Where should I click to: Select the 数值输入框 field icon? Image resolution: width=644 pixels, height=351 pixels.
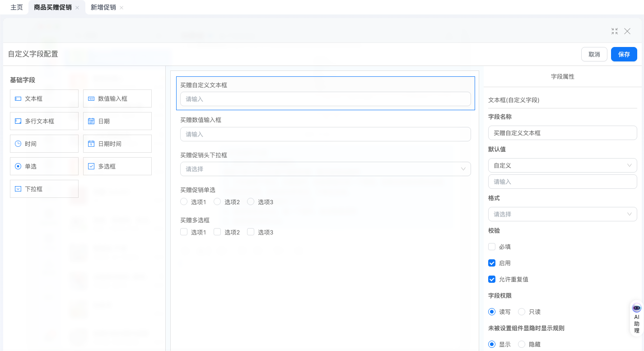[91, 98]
